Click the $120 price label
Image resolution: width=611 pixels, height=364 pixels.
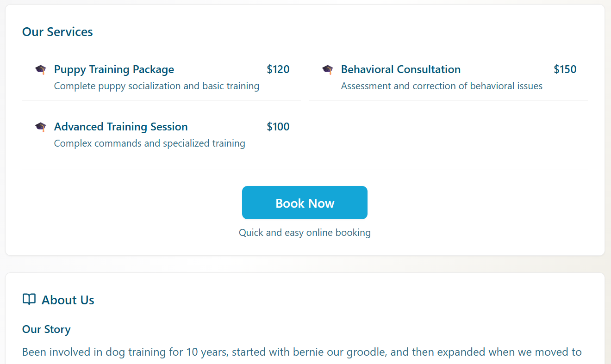click(x=278, y=69)
